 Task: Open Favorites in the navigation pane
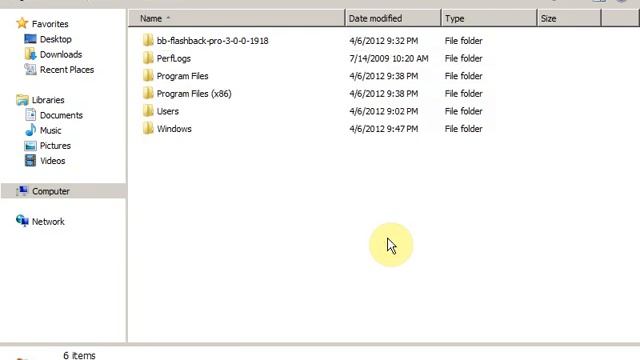pyautogui.click(x=50, y=24)
